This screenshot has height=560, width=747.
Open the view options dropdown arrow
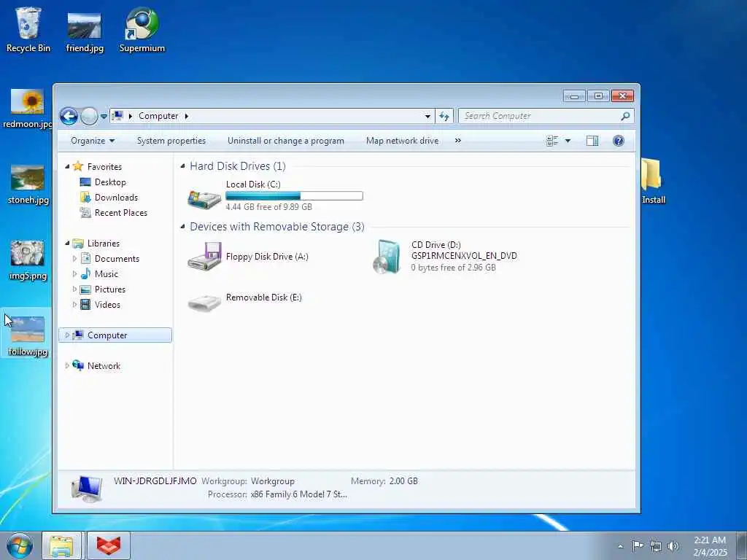click(568, 141)
